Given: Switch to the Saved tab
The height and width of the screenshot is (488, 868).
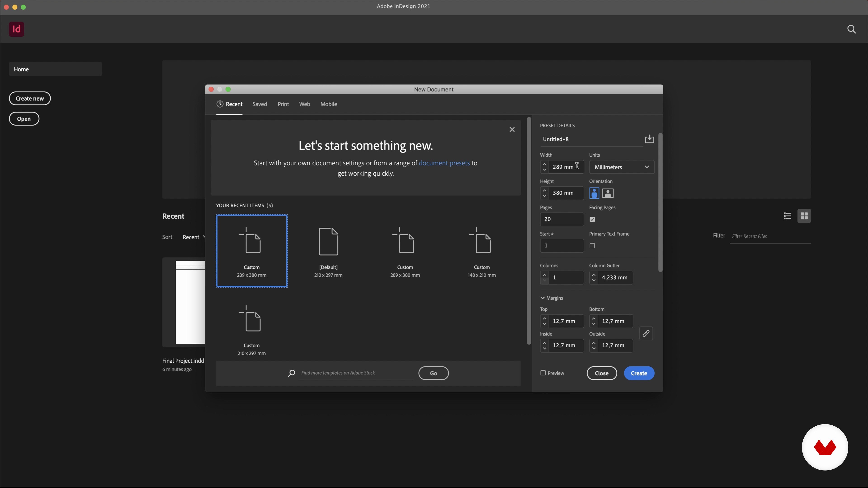Looking at the screenshot, I should 259,104.
